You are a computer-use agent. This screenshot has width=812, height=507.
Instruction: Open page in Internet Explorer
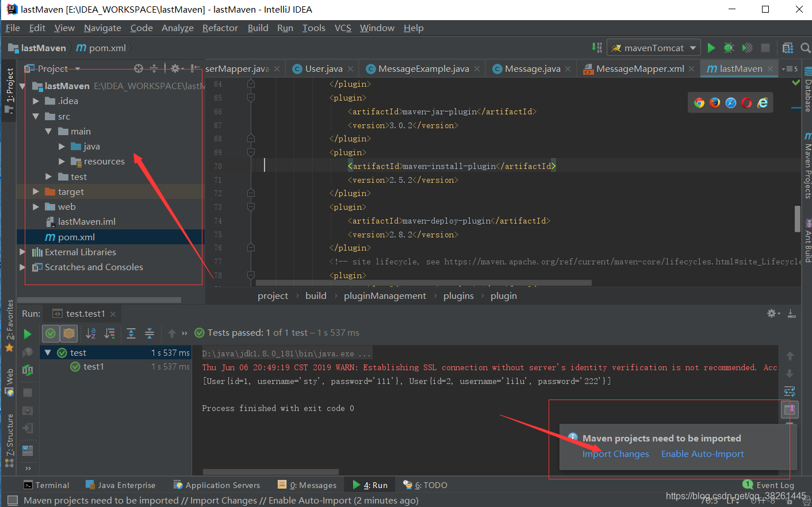coord(763,103)
